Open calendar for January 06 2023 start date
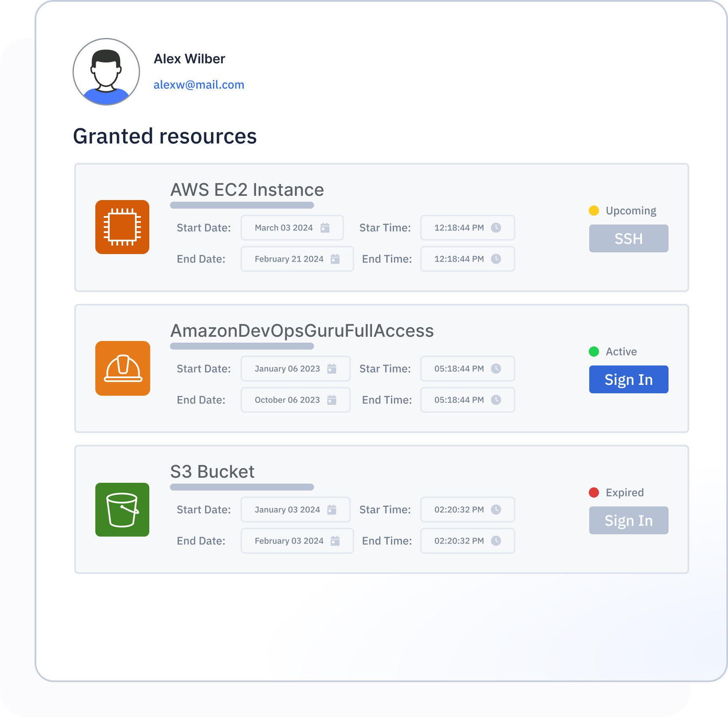 click(332, 369)
